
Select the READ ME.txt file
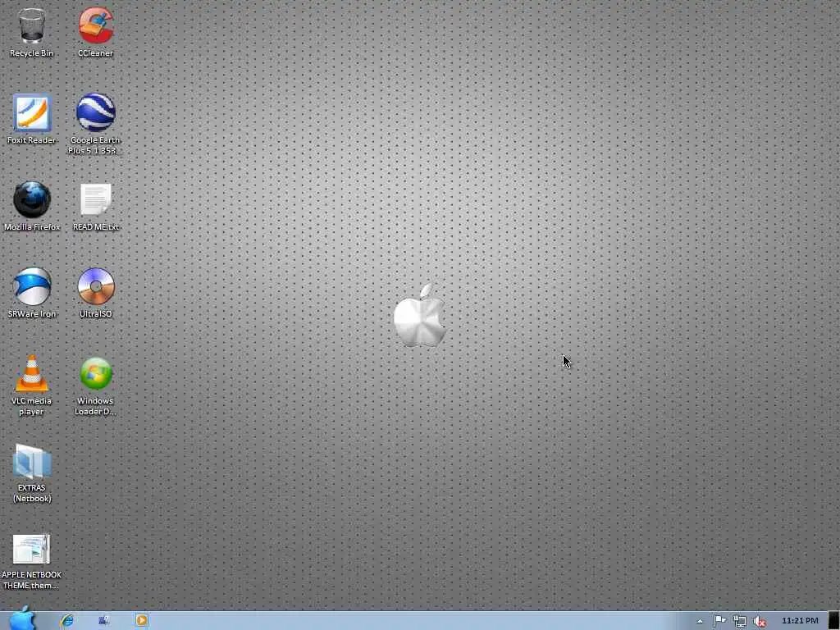pos(95,207)
